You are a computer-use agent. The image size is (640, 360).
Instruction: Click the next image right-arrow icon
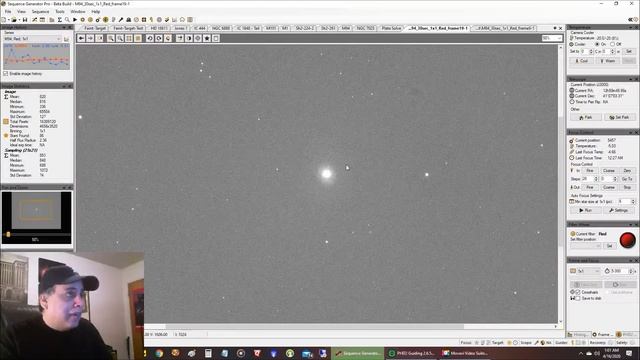pyautogui.click(x=90, y=38)
